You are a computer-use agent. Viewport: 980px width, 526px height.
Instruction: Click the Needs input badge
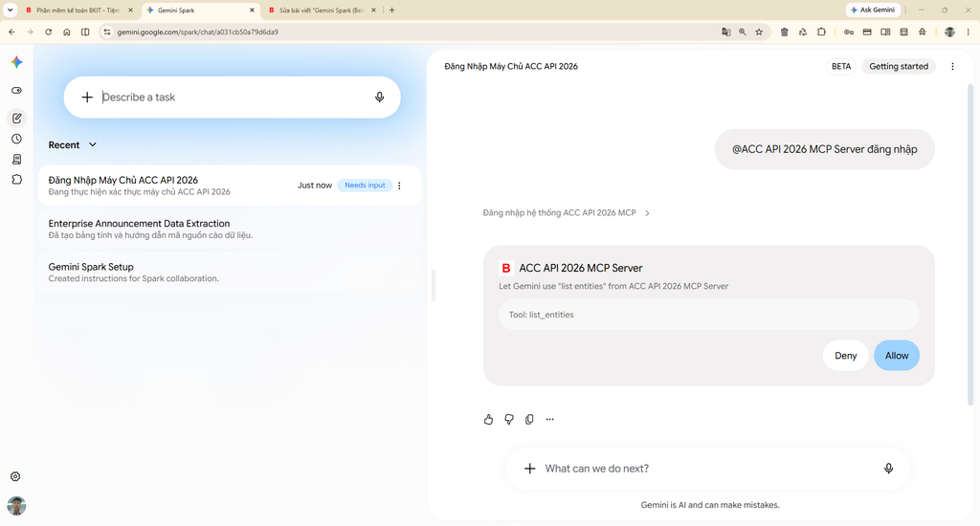click(365, 186)
